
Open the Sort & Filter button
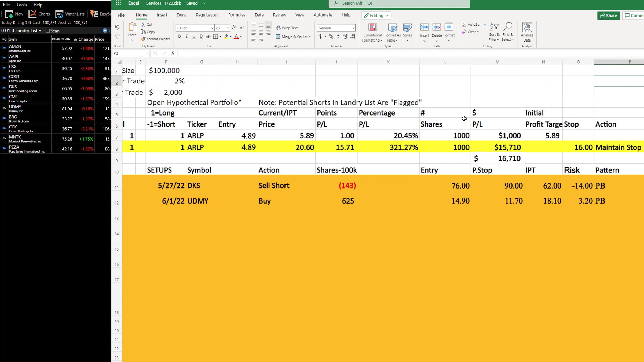click(494, 32)
